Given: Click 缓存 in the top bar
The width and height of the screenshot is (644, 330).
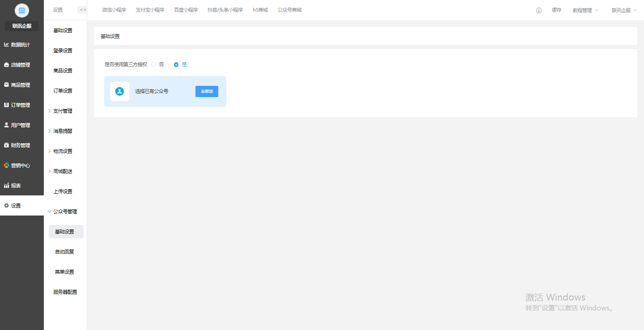Looking at the screenshot, I should (x=556, y=10).
